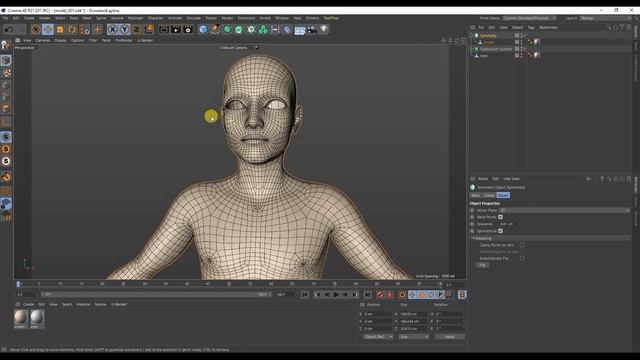The width and height of the screenshot is (640, 360).
Task: Collapse the Symmetry object tree
Action: [x=471, y=36]
